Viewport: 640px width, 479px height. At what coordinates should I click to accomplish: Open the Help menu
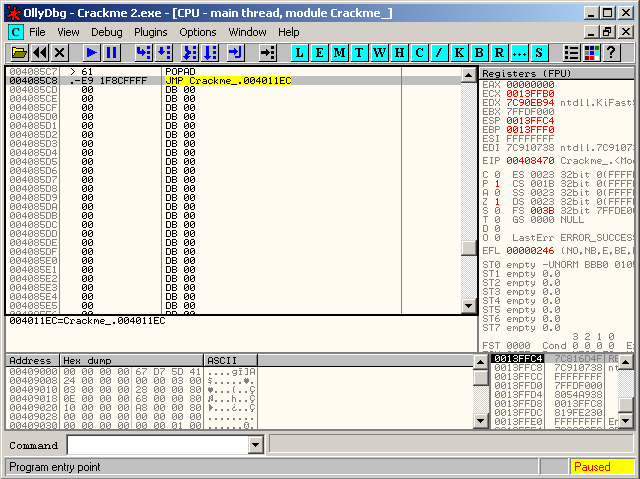tap(289, 32)
